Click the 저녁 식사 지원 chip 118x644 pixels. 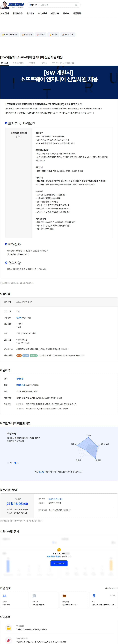click(x=67, y=35)
